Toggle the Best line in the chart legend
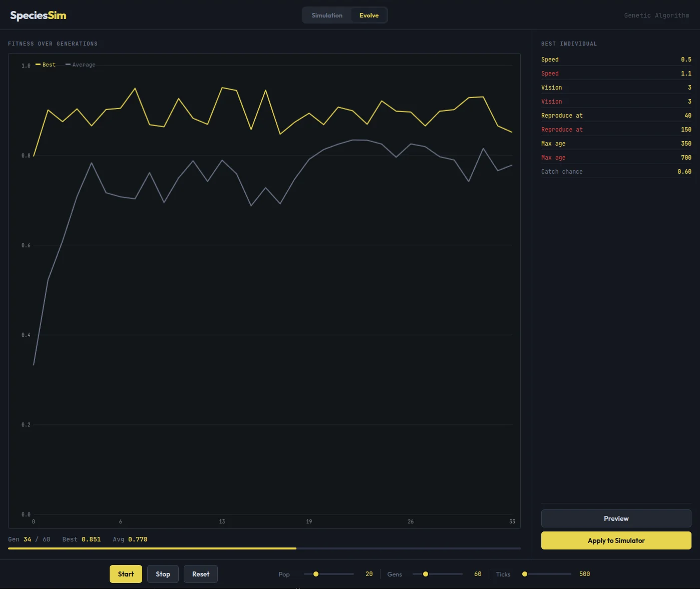The width and height of the screenshot is (700, 589). click(45, 65)
